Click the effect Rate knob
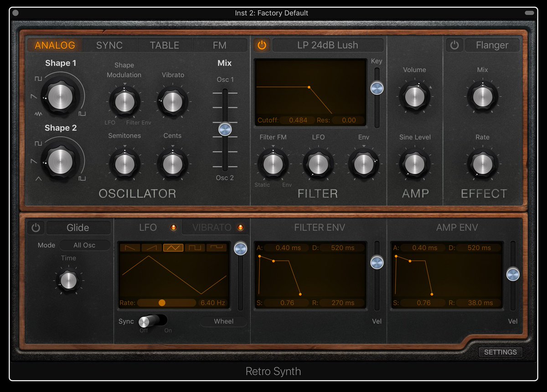 click(482, 163)
